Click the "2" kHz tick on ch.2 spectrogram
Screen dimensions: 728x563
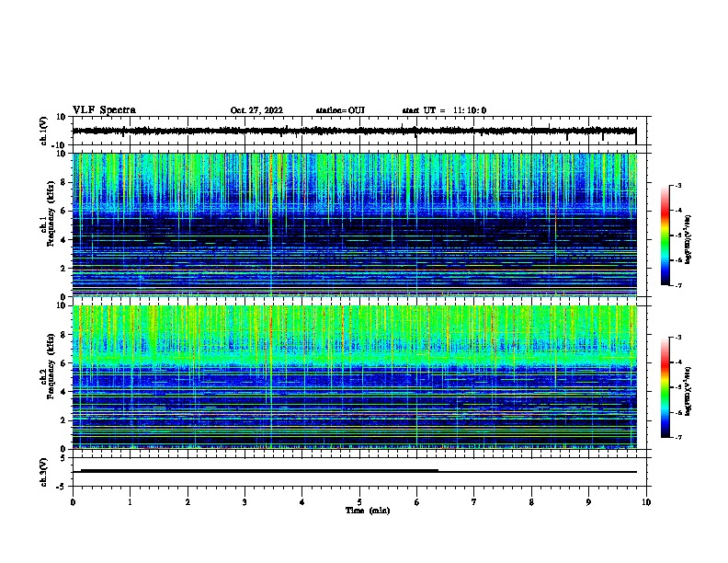(x=63, y=420)
